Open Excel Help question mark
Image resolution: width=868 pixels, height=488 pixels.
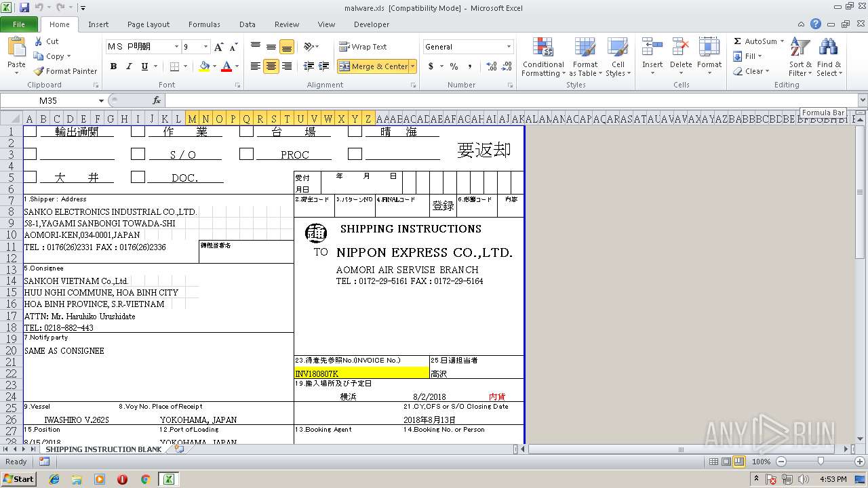tap(816, 24)
